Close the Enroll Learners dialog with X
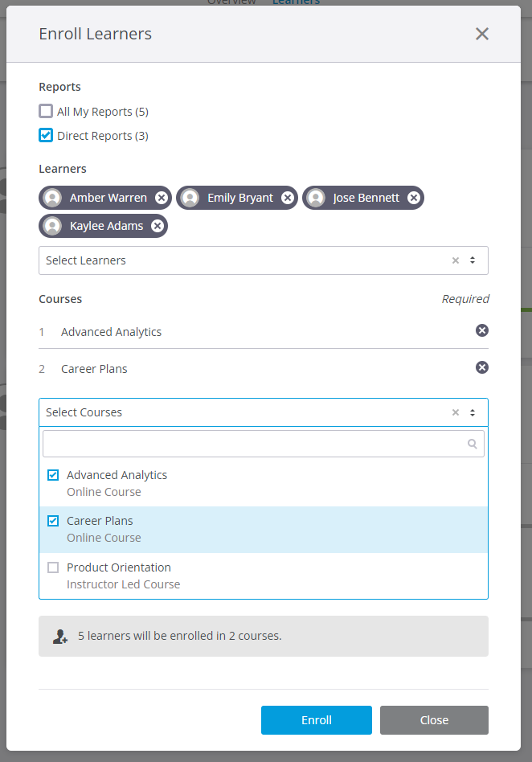 (482, 34)
